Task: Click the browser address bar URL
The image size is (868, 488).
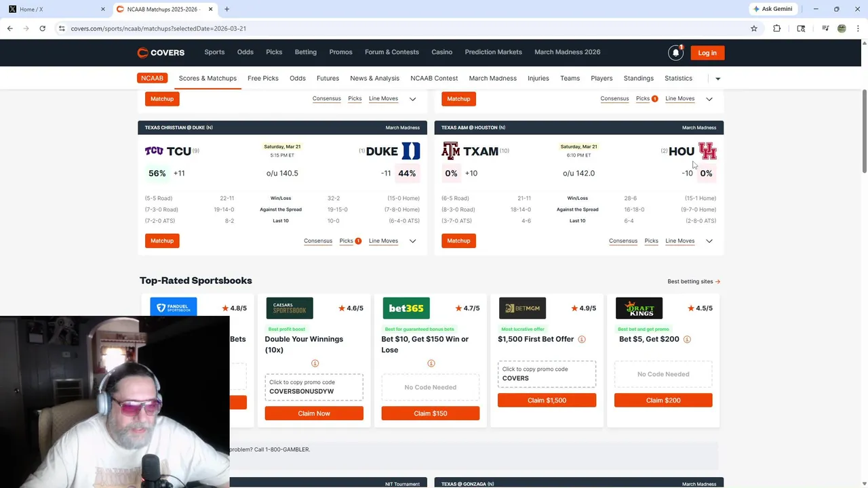Action: point(159,28)
